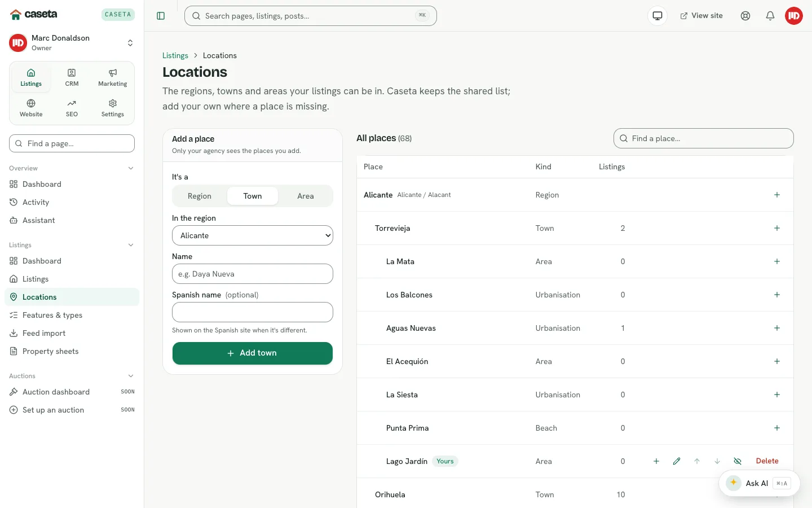Click plus icon on Los Balcones row
Screen dimensions: 812x508
[777, 295]
